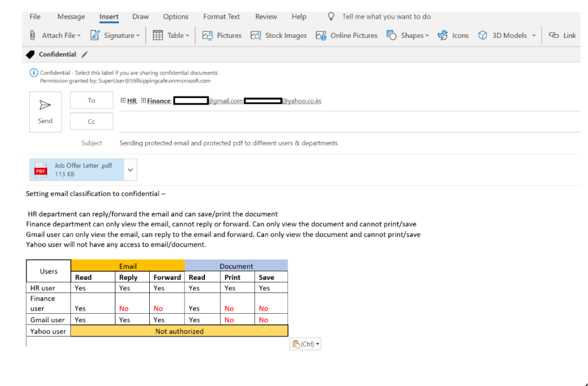Image resolution: width=588 pixels, height=386 pixels.
Task: Click the 'Not authorized' table cell
Action: [x=179, y=332]
